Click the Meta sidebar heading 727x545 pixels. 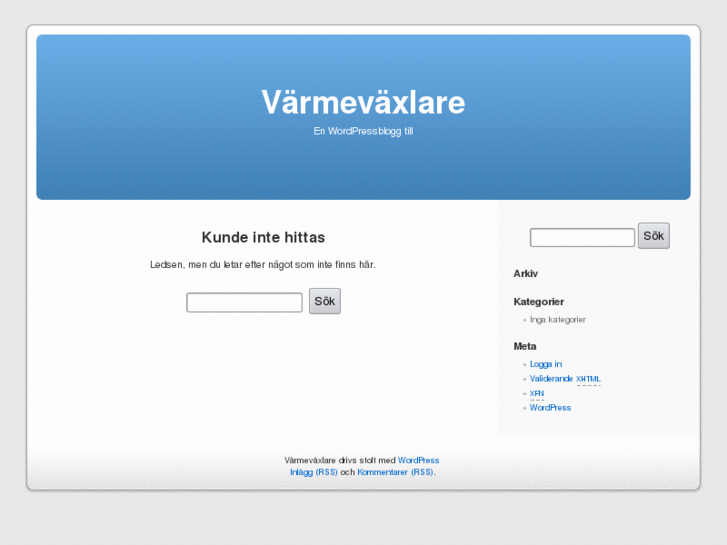(525, 346)
